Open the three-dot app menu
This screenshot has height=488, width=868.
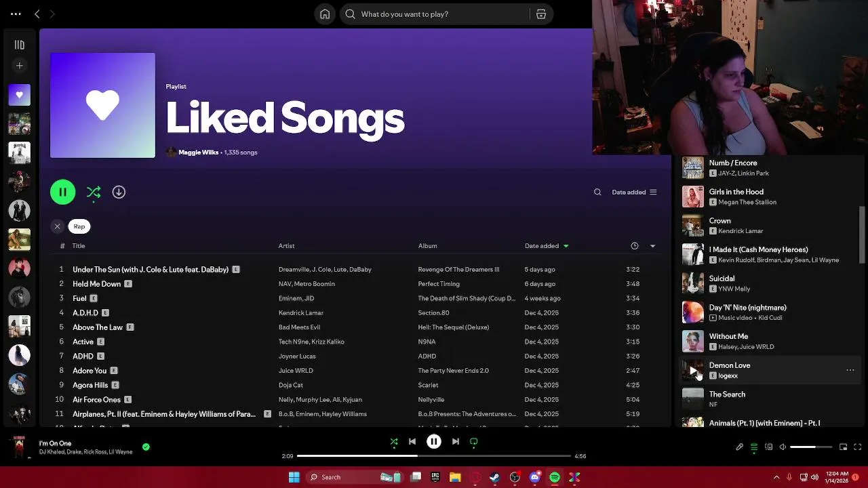[x=16, y=14]
